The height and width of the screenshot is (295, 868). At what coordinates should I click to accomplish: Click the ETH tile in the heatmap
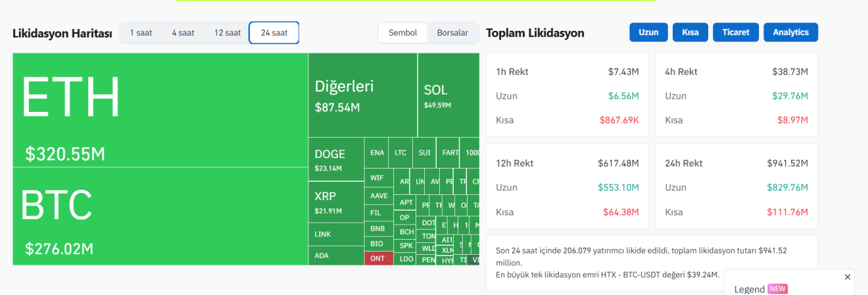pos(160,110)
